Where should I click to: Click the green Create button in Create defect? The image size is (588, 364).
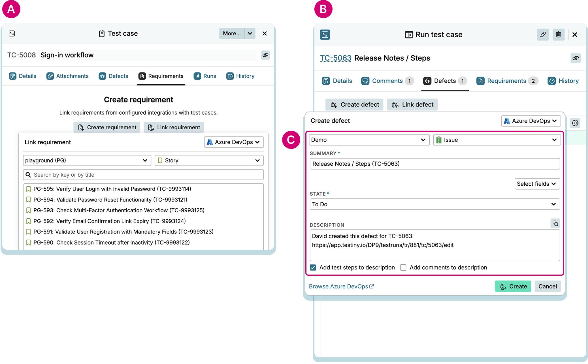513,286
